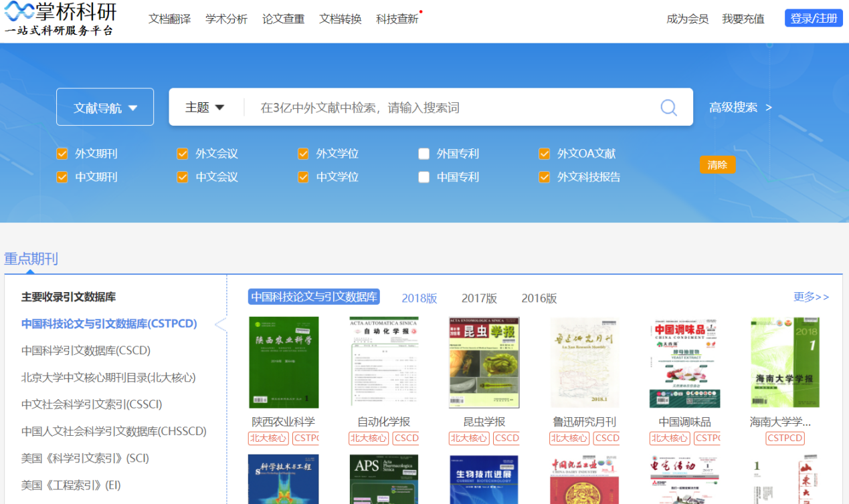Open the 中国乳品工业 journal cover
The image size is (849, 504).
pyautogui.click(x=585, y=479)
